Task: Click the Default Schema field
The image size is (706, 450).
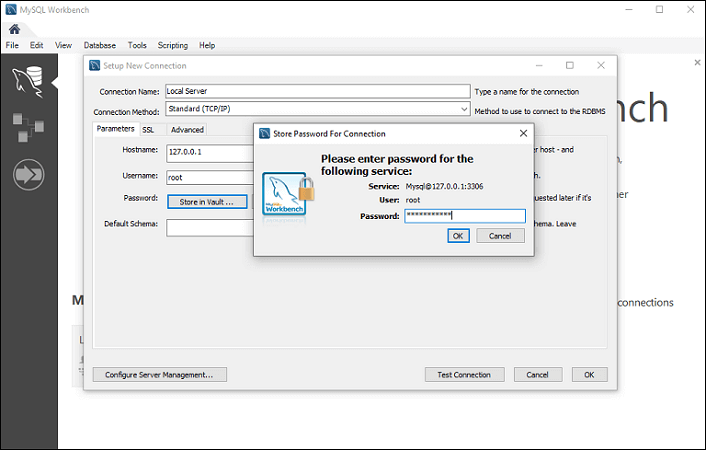Action: click(x=210, y=228)
